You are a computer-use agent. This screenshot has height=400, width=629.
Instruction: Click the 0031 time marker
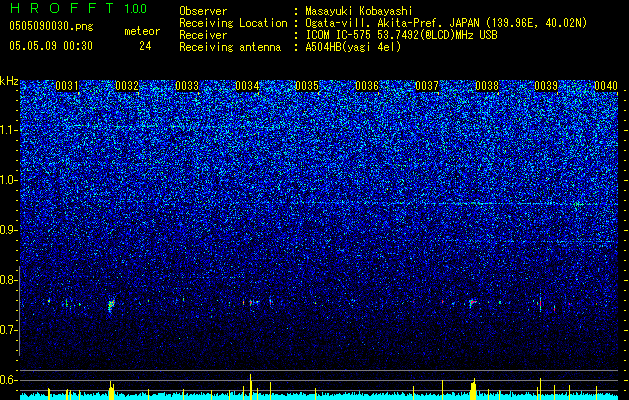click(x=67, y=86)
